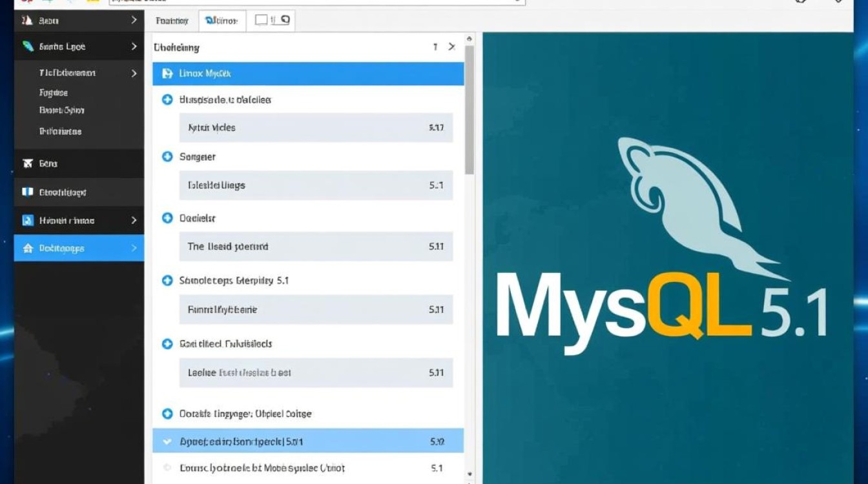Click the green feather sidebar icon

[28, 46]
